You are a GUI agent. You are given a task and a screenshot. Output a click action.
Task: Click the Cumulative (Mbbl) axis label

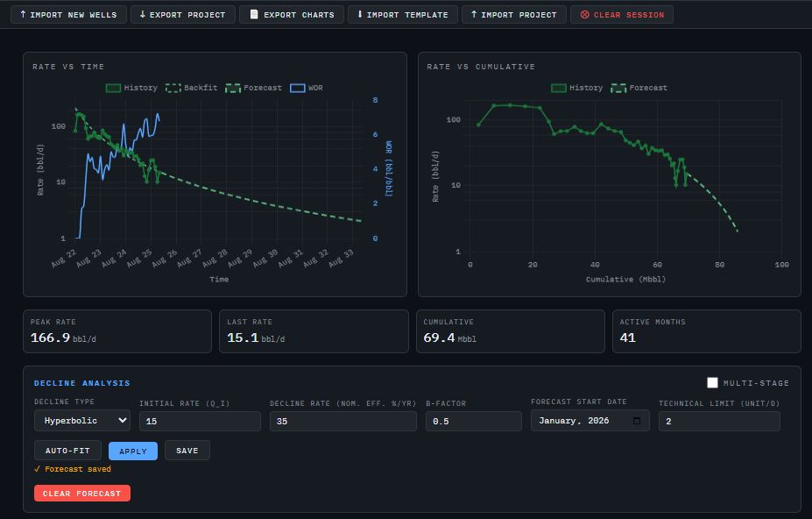point(625,279)
